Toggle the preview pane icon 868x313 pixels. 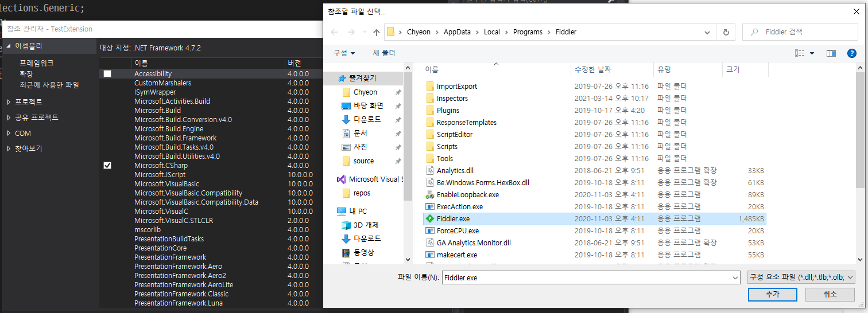pos(831,53)
